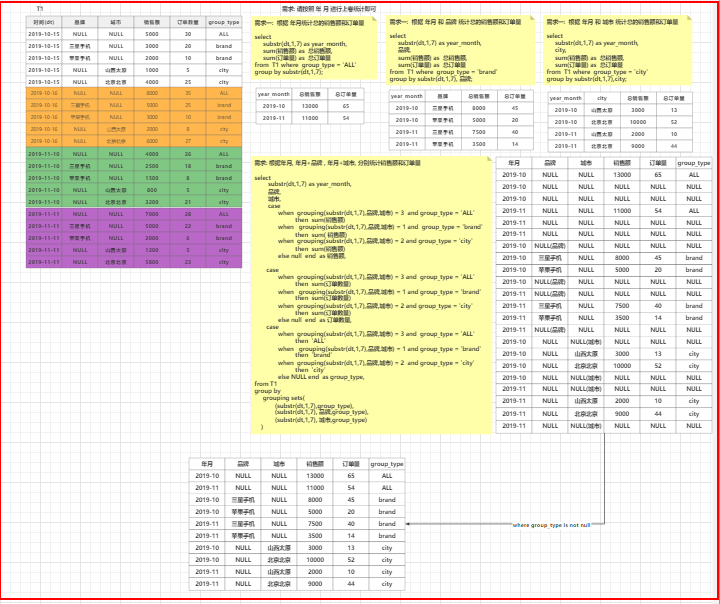
Task: Click the lone city, line in third note
Action: pyautogui.click(x=560, y=50)
